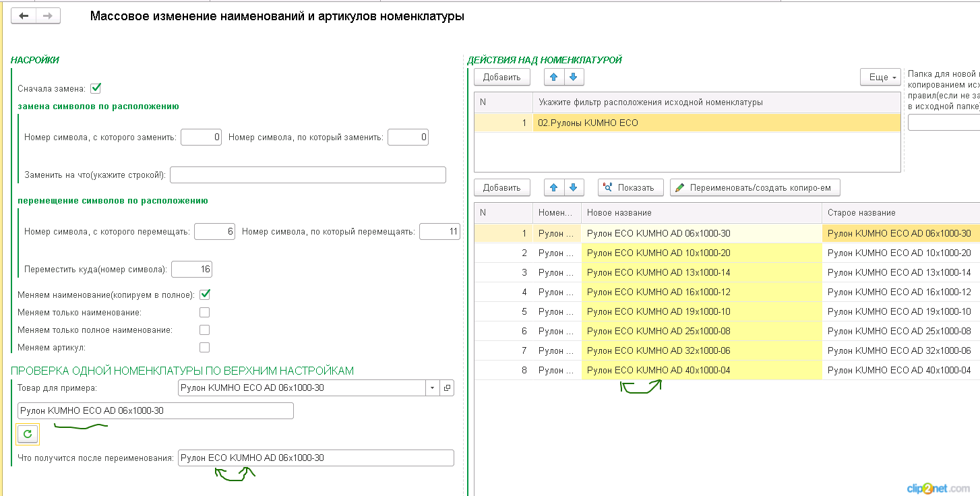Click the 'Товар для примера' input field
The image size is (980, 496).
click(x=302, y=388)
